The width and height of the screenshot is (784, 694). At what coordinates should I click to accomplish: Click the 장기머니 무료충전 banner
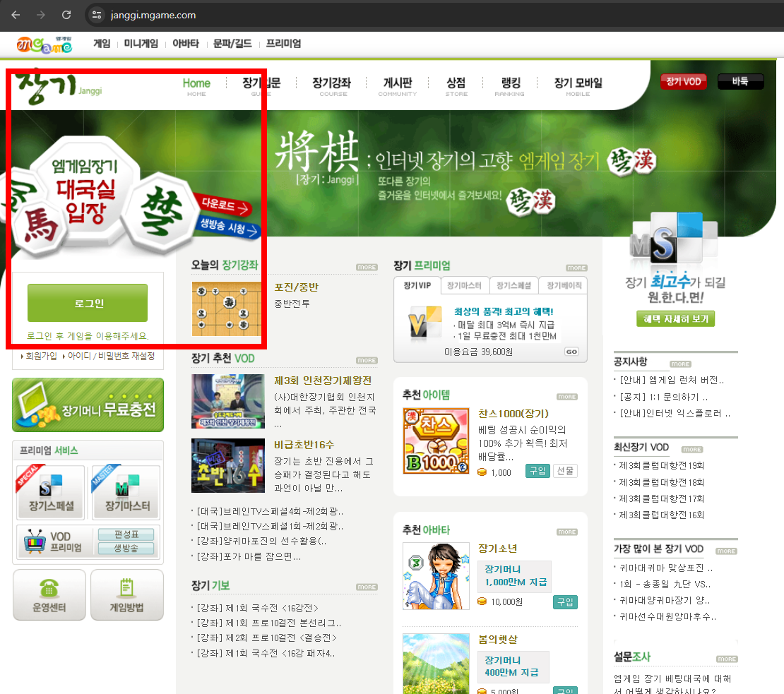(x=88, y=405)
